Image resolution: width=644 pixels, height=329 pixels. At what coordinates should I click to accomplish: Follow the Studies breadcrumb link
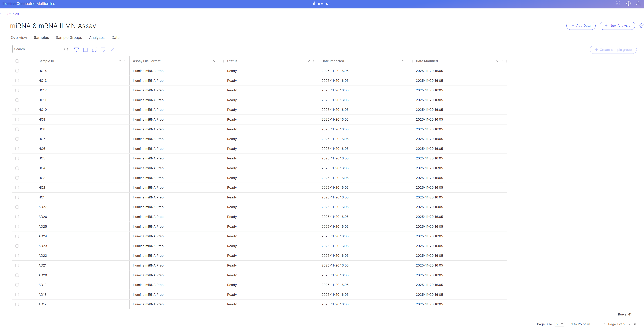(13, 14)
